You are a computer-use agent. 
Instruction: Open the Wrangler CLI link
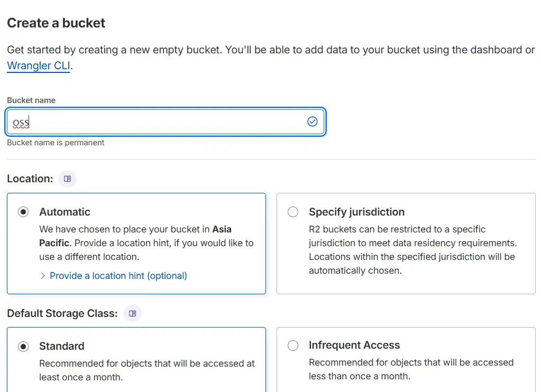pyautogui.click(x=38, y=67)
